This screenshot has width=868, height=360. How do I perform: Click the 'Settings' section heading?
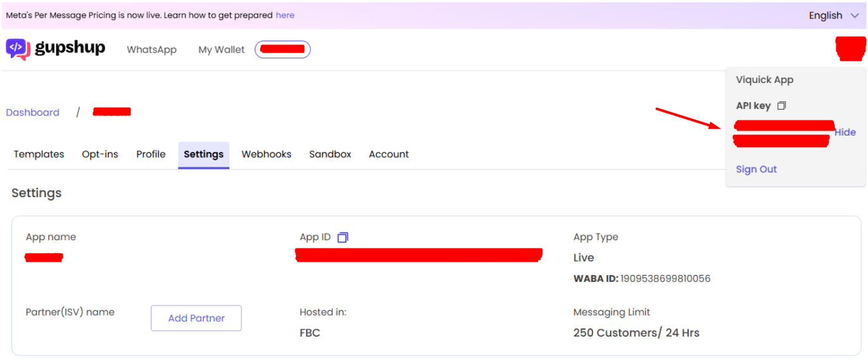(x=37, y=193)
